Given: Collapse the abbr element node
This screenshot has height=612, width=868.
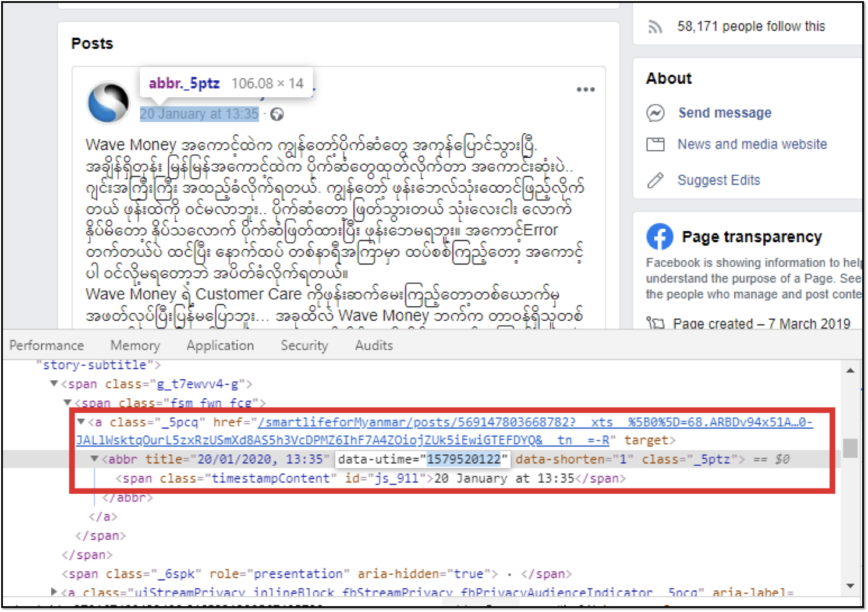Looking at the screenshot, I should pos(94,459).
